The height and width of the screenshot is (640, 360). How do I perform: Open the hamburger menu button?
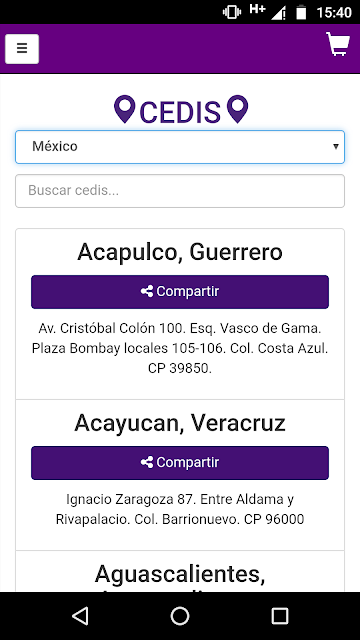point(22,49)
